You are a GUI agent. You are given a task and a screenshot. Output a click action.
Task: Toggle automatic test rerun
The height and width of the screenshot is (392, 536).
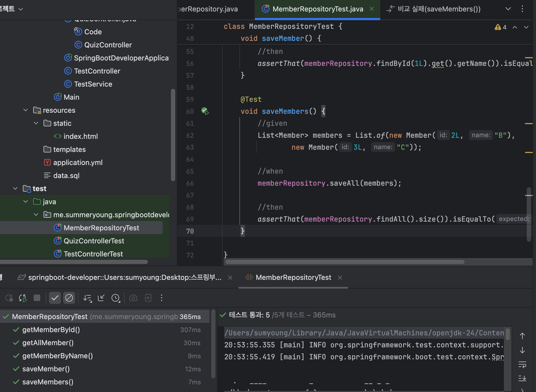pyautogui.click(x=23, y=298)
